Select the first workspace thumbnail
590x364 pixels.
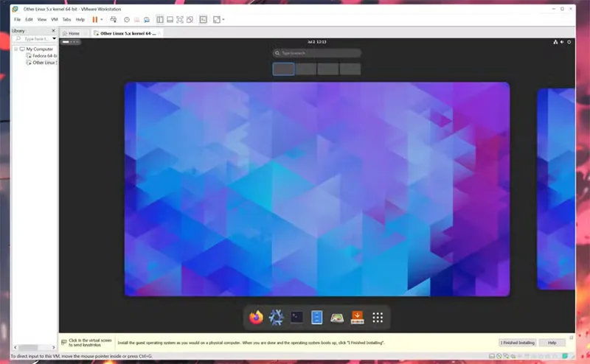(284, 69)
